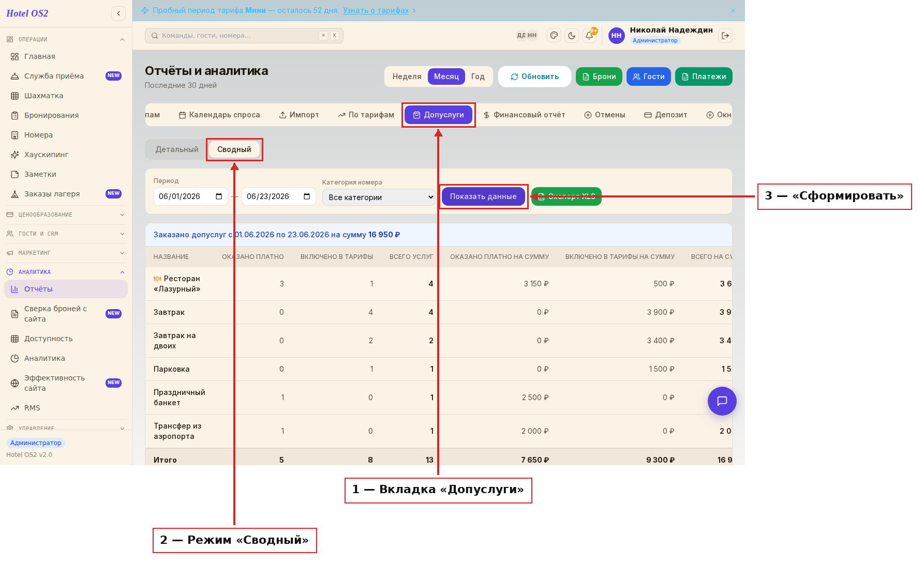This screenshot has width=924, height=565.
Task: Click Администратор badge in sidebar footer
Action: coord(36,443)
